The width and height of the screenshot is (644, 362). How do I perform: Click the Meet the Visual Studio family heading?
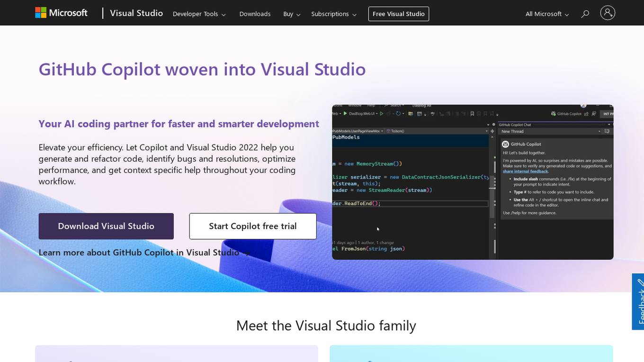326,326
